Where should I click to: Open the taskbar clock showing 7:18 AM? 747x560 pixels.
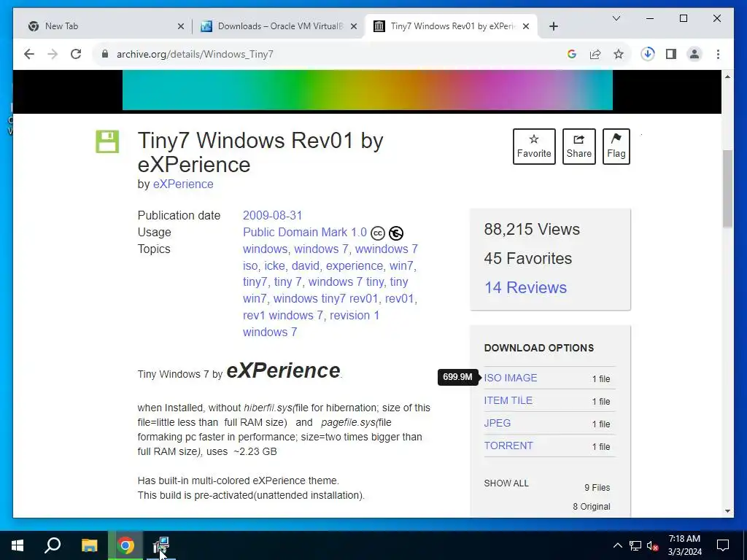[684, 545]
